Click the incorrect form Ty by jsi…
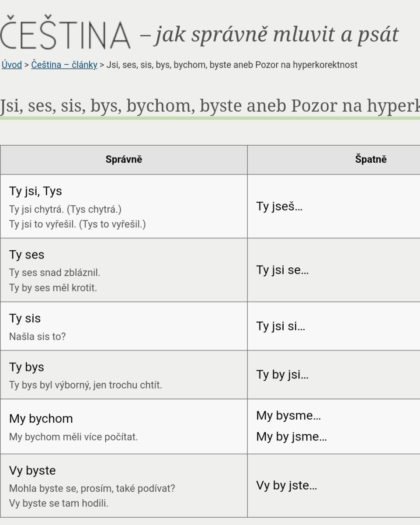This screenshot has height=525, width=420. (x=282, y=374)
